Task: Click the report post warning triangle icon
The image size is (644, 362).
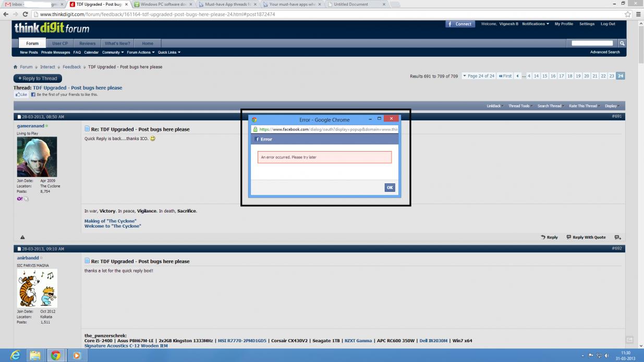Action: pyautogui.click(x=22, y=238)
